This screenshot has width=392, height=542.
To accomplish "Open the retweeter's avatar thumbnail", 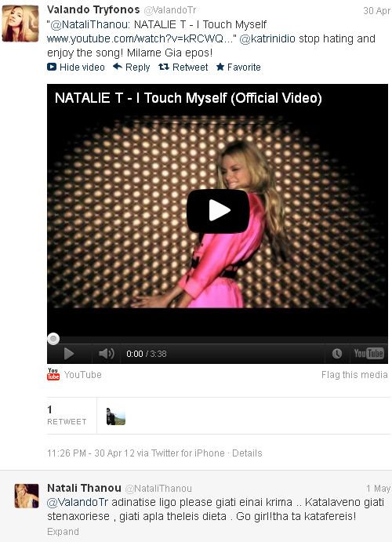I will (x=116, y=417).
